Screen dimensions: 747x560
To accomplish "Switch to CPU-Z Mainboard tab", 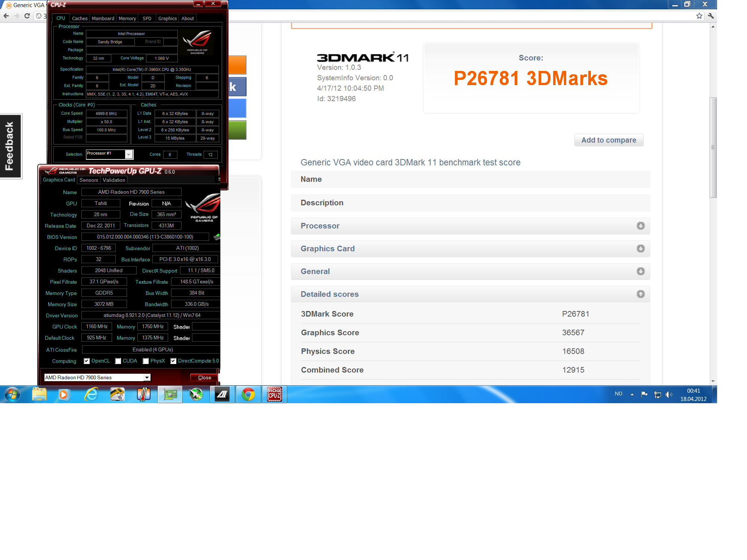I will pos(103,18).
